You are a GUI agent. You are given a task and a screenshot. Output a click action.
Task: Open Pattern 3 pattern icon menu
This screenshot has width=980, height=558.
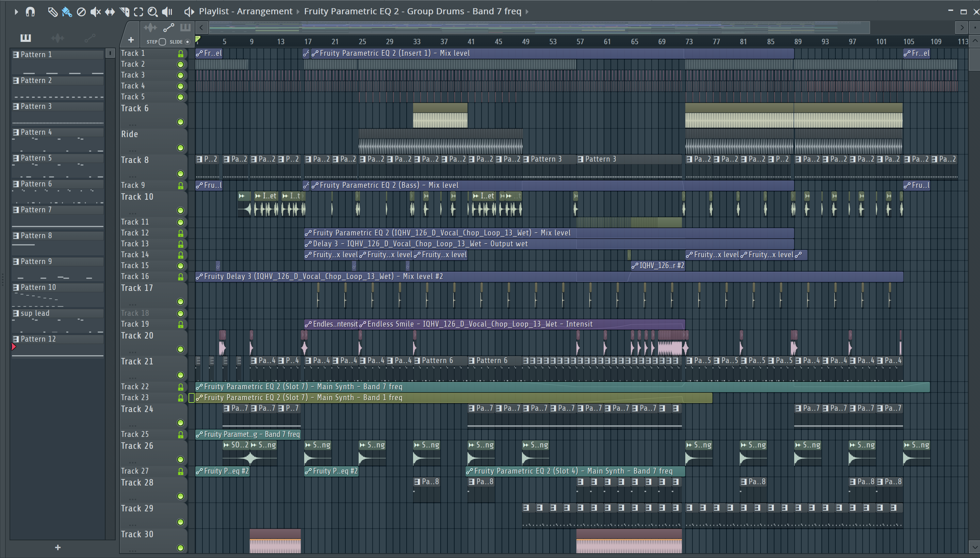click(16, 106)
